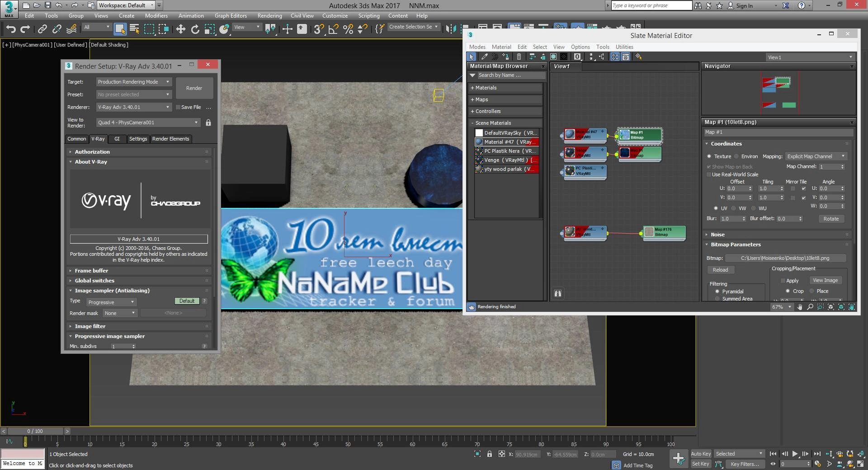Select the Environ radio button
Viewport: 868px width, 470px height.
click(736, 156)
